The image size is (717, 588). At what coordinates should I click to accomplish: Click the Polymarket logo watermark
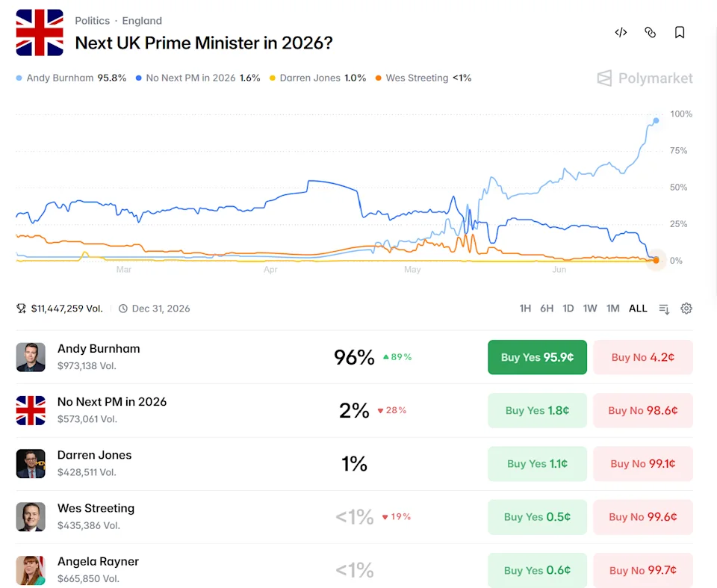coord(645,78)
